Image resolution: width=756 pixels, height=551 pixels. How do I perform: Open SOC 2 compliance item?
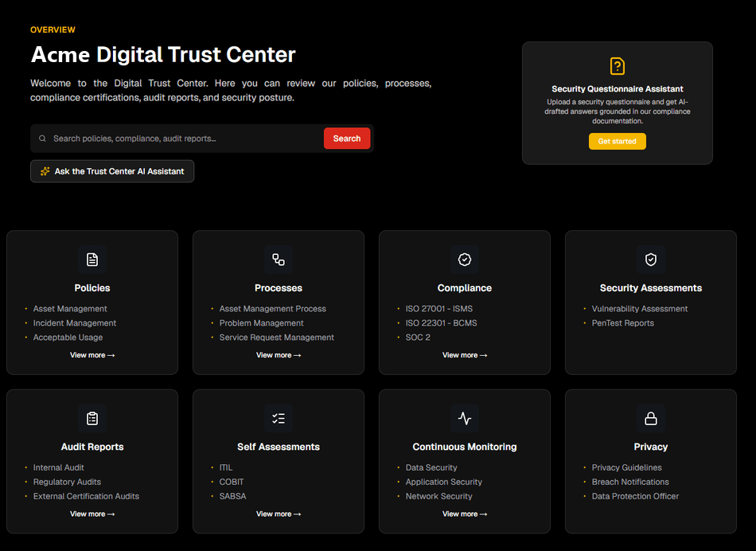[418, 338]
